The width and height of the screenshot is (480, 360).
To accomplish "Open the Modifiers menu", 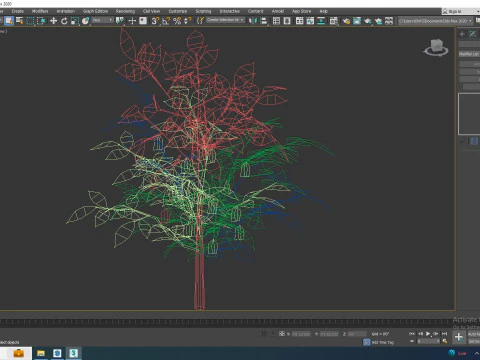I will (x=40, y=11).
